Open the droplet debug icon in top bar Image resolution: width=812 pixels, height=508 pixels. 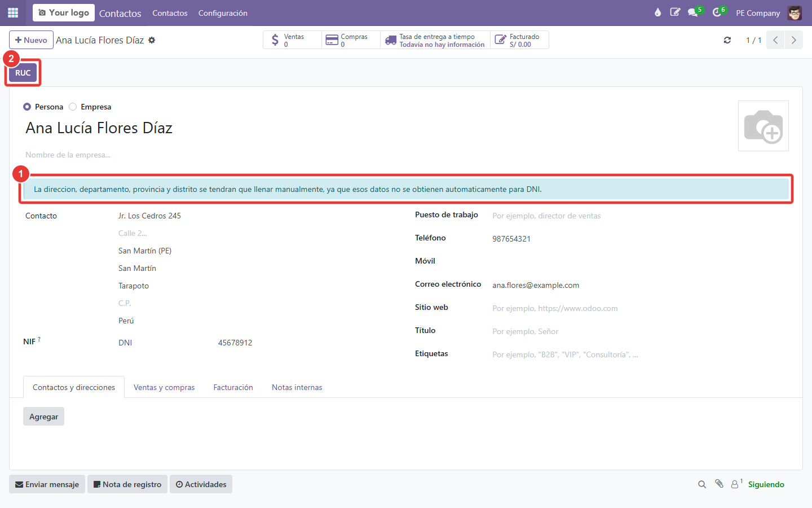click(657, 12)
